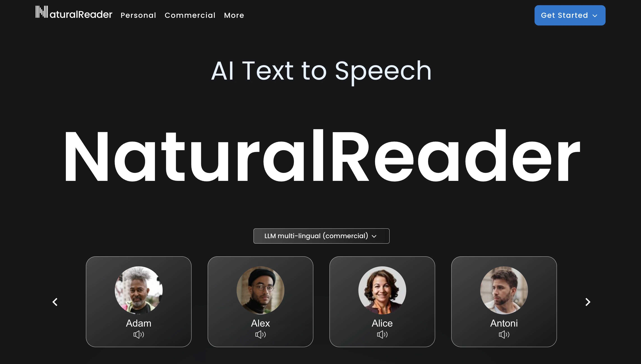Toggle the Alice voice preview playback

coord(382,334)
